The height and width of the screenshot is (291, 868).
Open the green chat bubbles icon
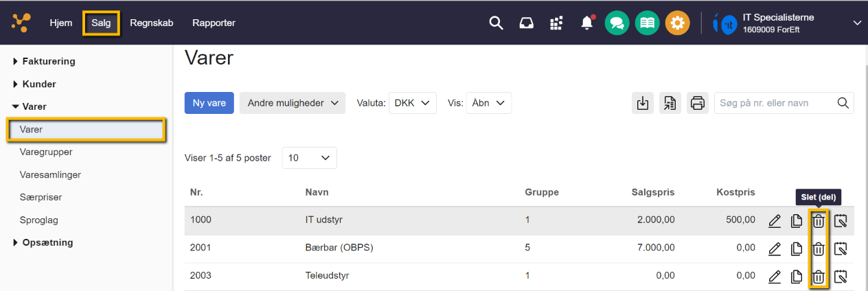click(617, 23)
